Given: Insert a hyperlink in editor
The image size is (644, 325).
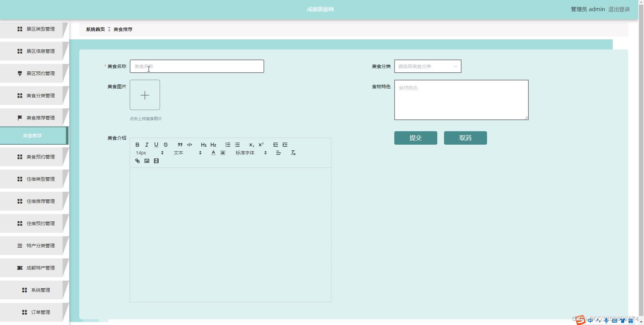Looking at the screenshot, I should pos(137,161).
